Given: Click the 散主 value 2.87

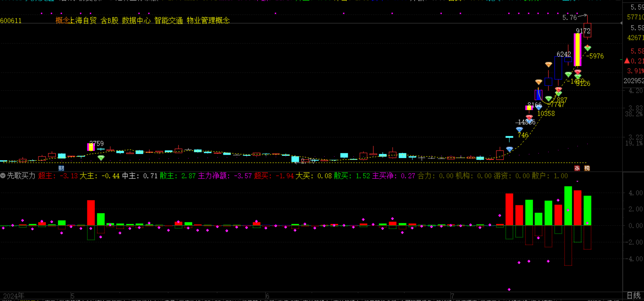Looking at the screenshot, I should 189,176.
